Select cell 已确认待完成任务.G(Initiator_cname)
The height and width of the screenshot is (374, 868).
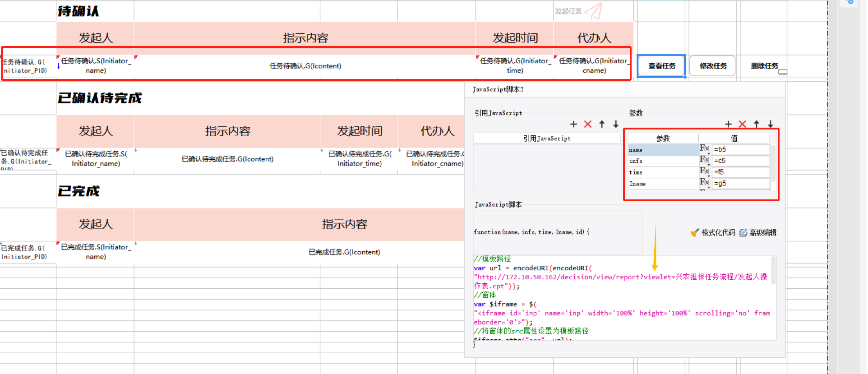click(x=432, y=159)
